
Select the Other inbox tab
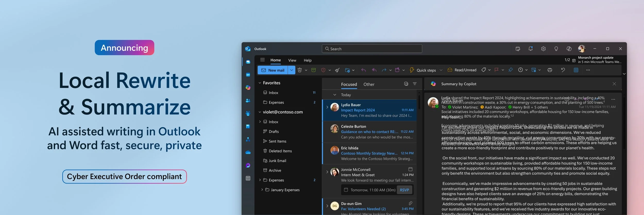tap(369, 84)
